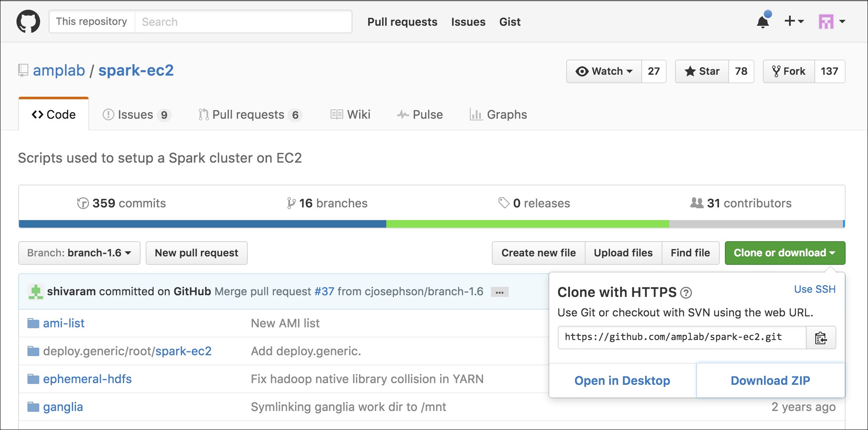Viewport: 868px width, 430px height.
Task: Star the repository
Action: 702,71
